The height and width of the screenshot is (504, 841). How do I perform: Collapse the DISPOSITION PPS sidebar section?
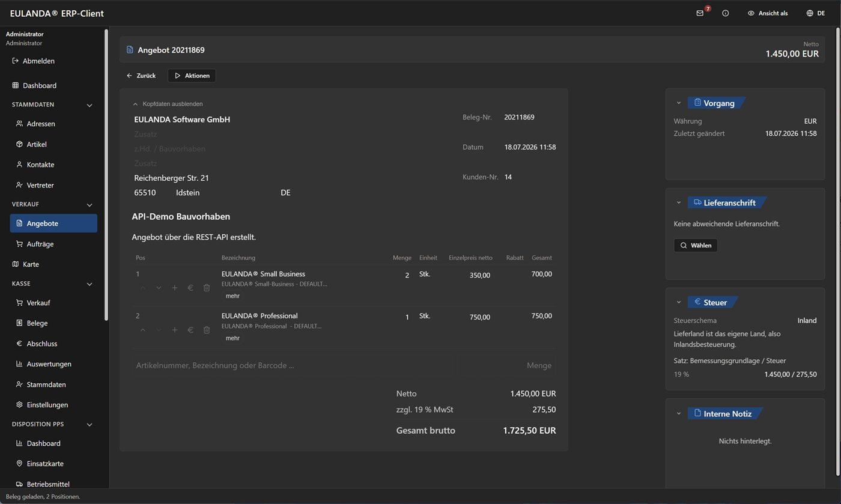(x=90, y=425)
